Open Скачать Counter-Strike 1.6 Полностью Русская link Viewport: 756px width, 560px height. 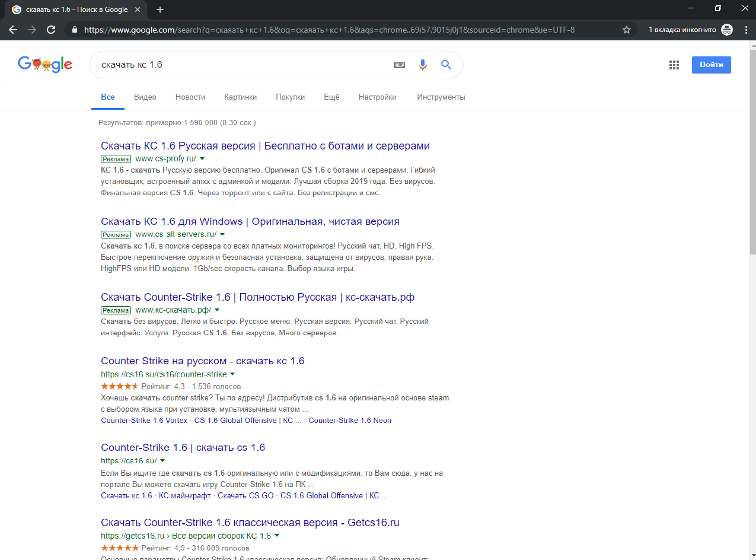(x=257, y=297)
